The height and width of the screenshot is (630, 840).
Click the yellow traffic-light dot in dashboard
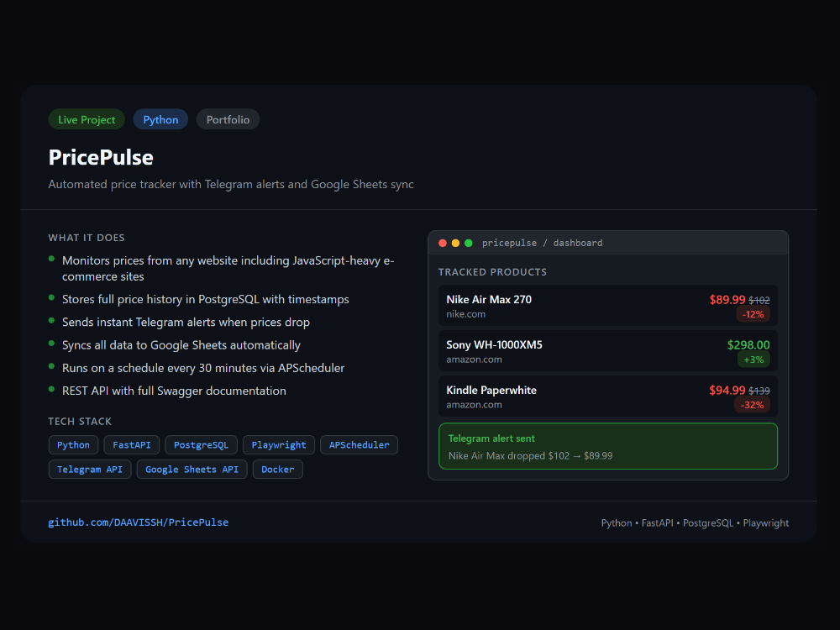coord(455,243)
